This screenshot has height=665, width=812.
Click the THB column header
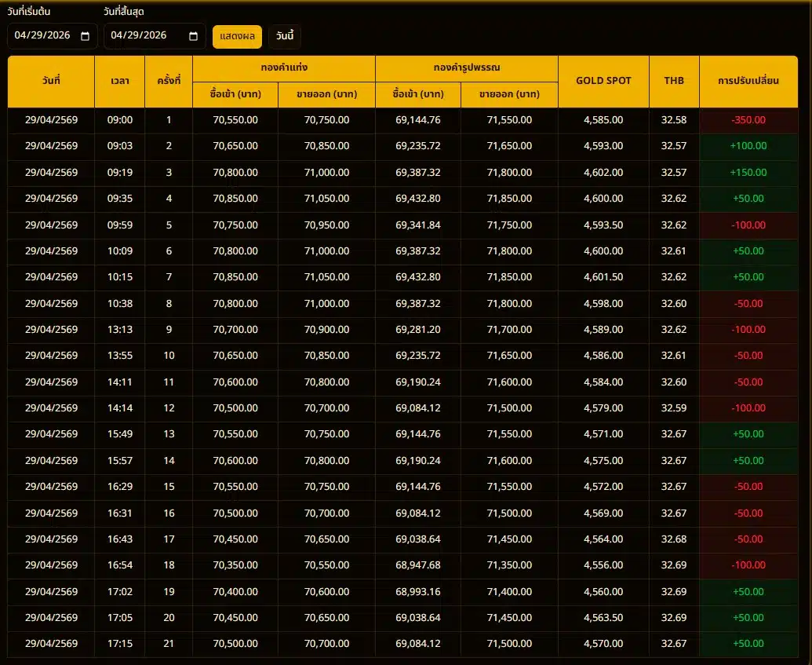coord(674,81)
